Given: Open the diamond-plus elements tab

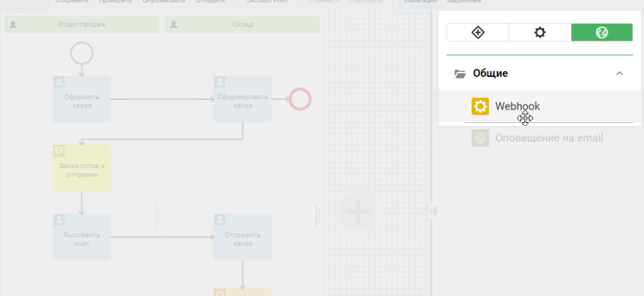Looking at the screenshot, I should coord(477,33).
